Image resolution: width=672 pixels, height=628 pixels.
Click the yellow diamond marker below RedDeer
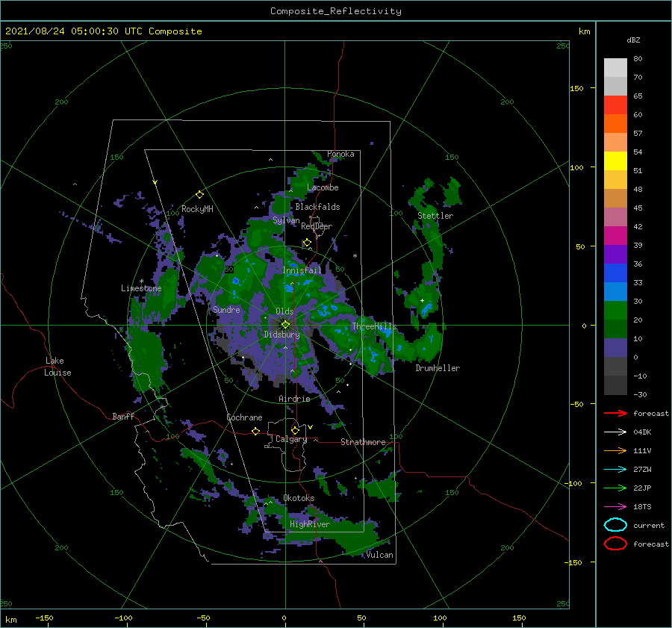[307, 243]
